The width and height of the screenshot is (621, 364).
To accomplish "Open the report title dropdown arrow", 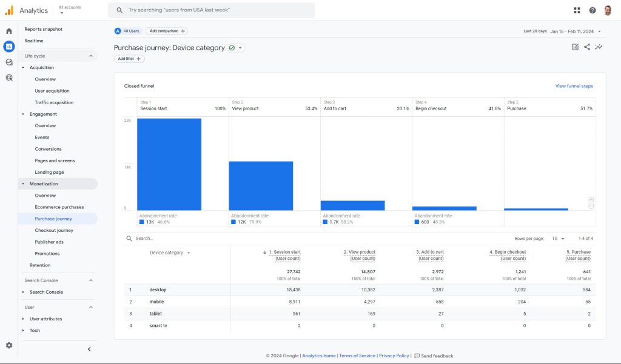I will tap(240, 48).
